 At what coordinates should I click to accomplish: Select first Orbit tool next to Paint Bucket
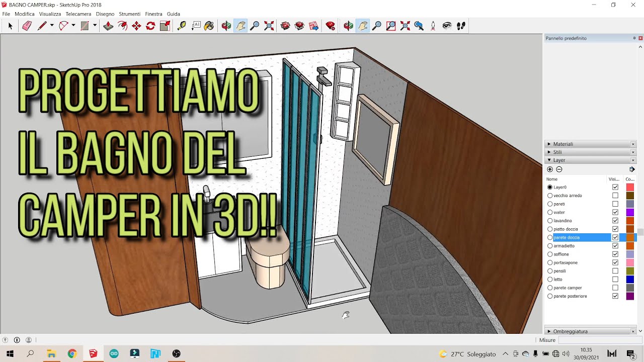tap(226, 26)
